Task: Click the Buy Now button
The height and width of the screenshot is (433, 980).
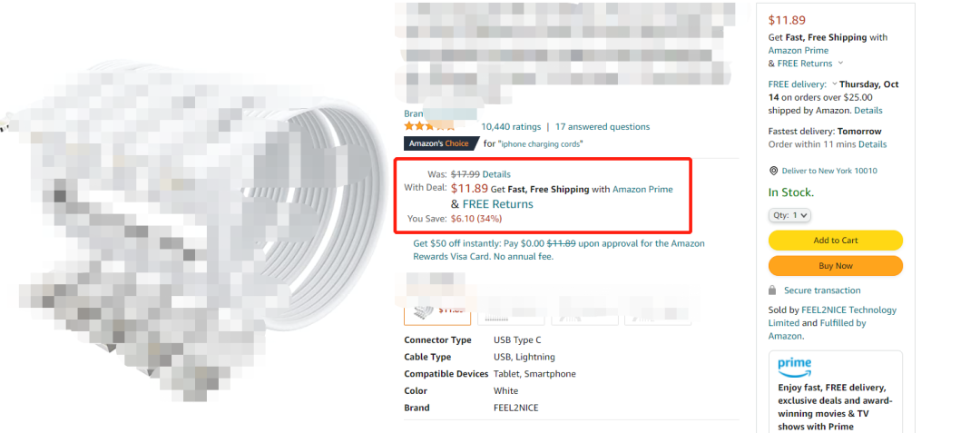Action: click(x=836, y=266)
